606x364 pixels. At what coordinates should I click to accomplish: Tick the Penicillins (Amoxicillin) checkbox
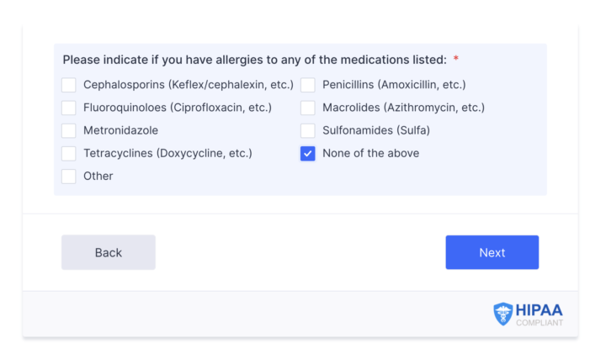(x=308, y=85)
